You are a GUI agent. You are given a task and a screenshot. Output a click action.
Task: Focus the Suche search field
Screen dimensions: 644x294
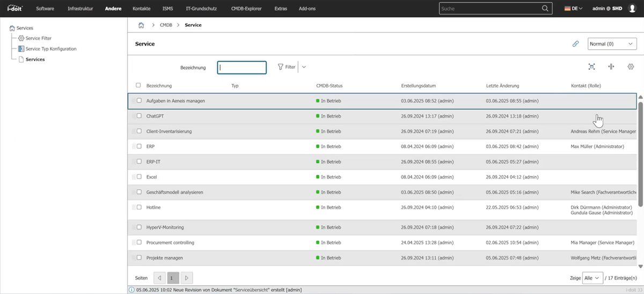tap(489, 9)
